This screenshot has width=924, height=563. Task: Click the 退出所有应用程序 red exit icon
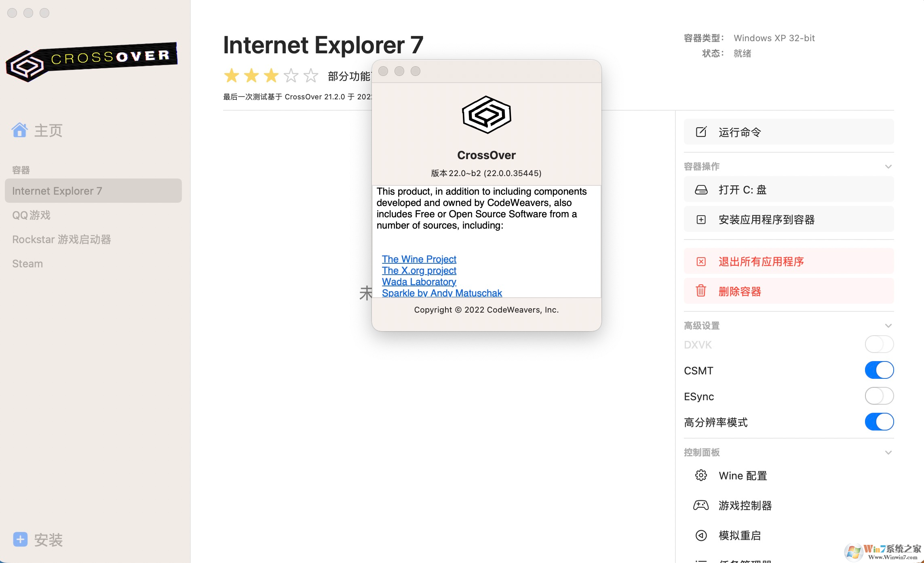coord(701,261)
